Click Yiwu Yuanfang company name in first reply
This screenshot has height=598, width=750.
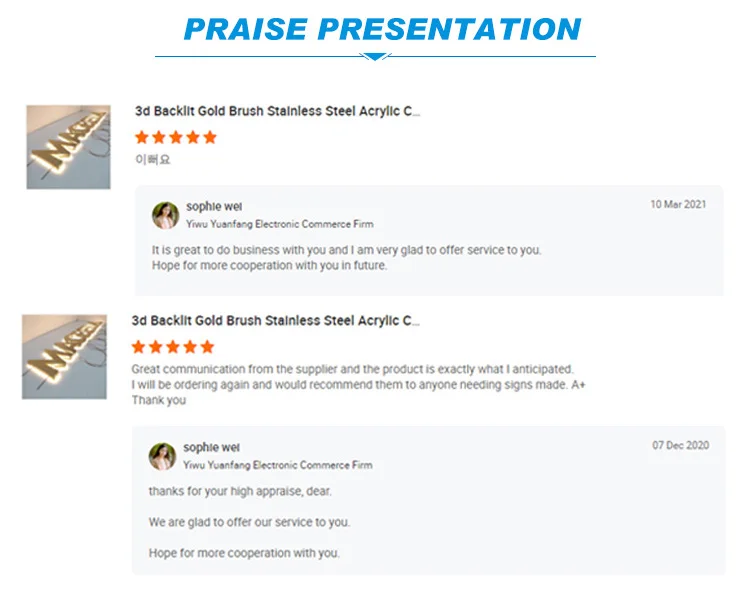(280, 224)
